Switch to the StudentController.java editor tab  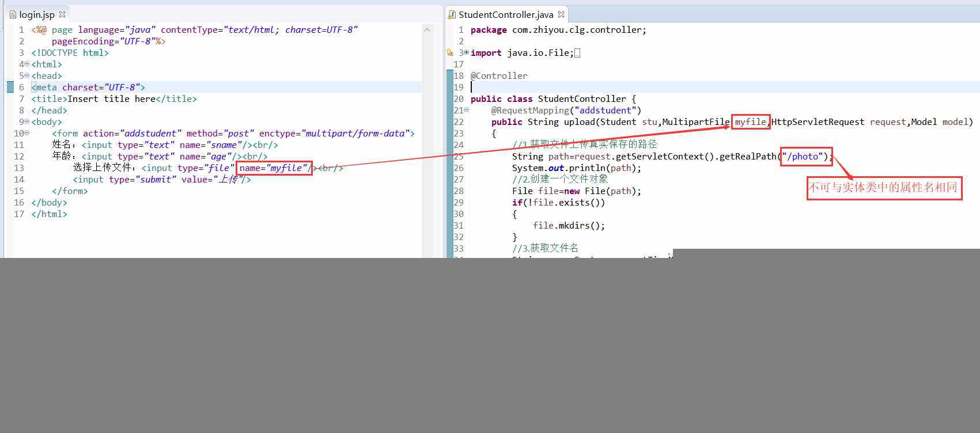(505, 14)
